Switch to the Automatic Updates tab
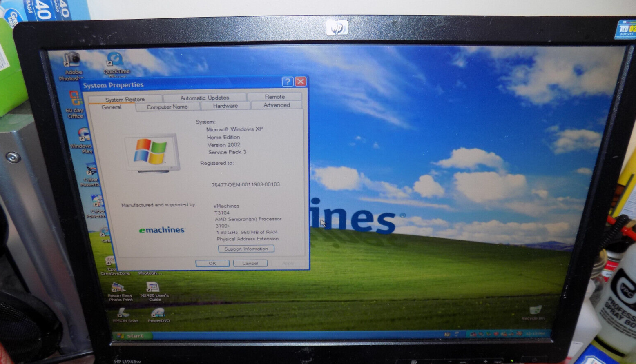636x364 pixels. [205, 98]
